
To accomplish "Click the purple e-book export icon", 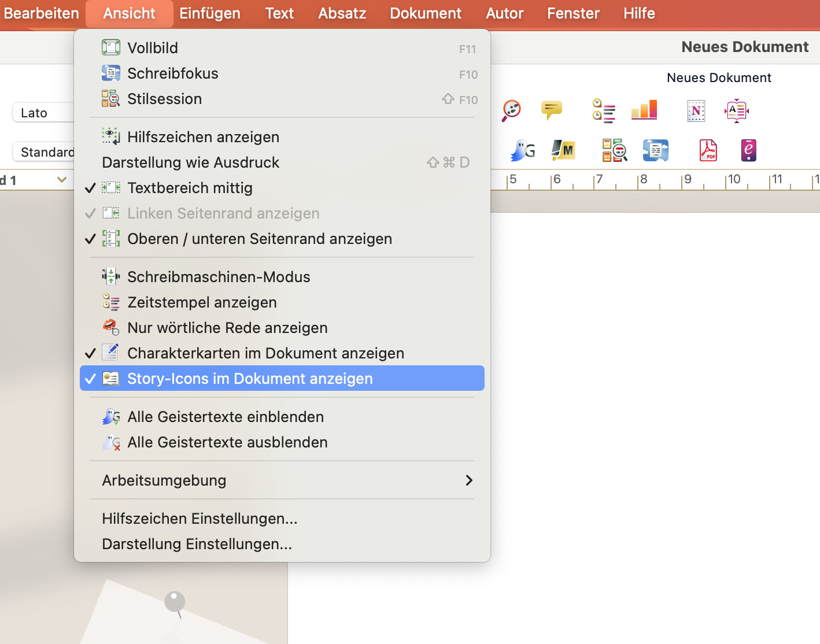I will click(748, 150).
